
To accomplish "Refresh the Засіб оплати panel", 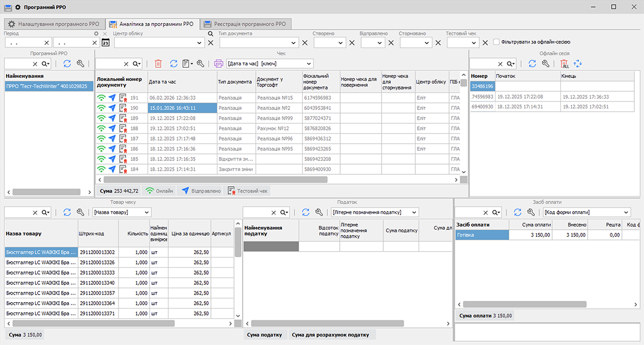I will point(517,212).
